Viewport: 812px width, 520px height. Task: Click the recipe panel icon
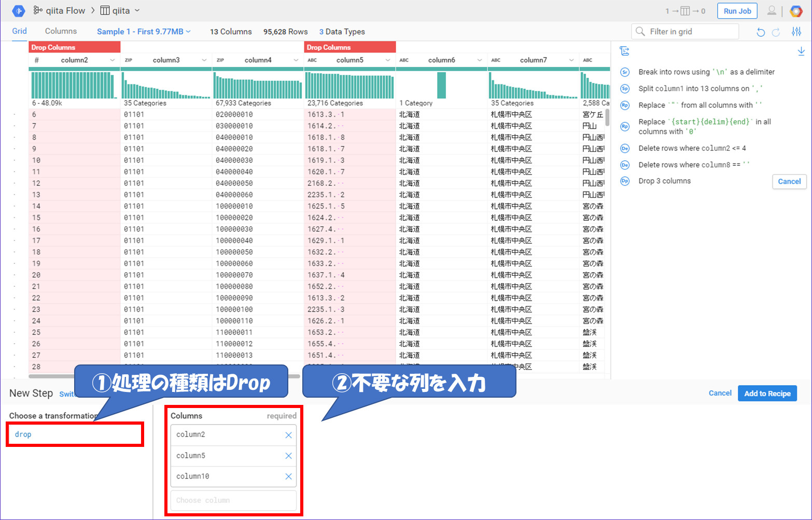[624, 51]
